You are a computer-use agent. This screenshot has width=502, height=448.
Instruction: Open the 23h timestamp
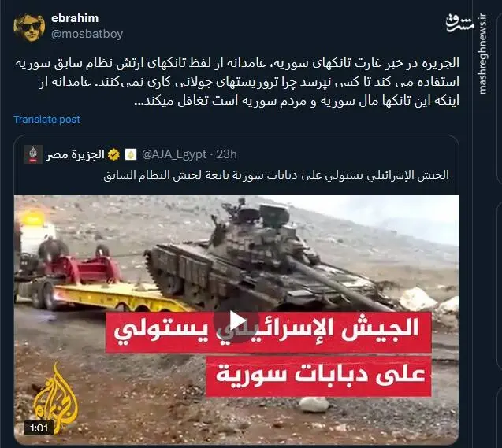pyautogui.click(x=227, y=155)
